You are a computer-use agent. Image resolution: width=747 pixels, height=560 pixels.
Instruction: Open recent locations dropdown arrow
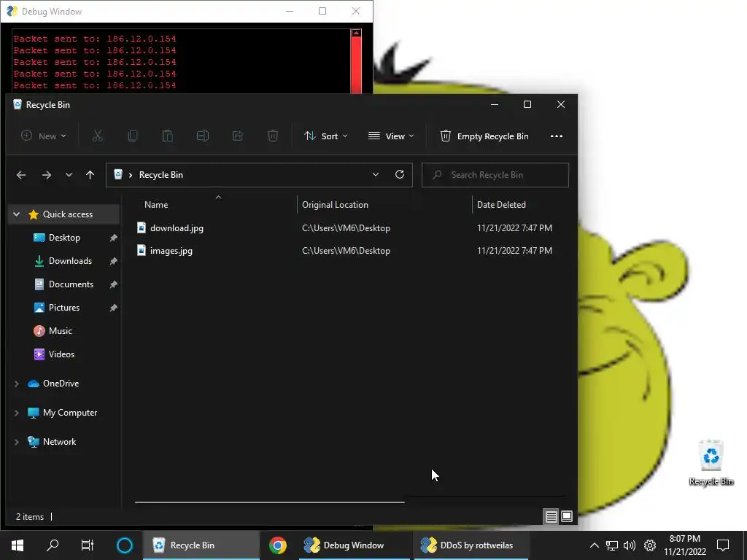click(69, 175)
